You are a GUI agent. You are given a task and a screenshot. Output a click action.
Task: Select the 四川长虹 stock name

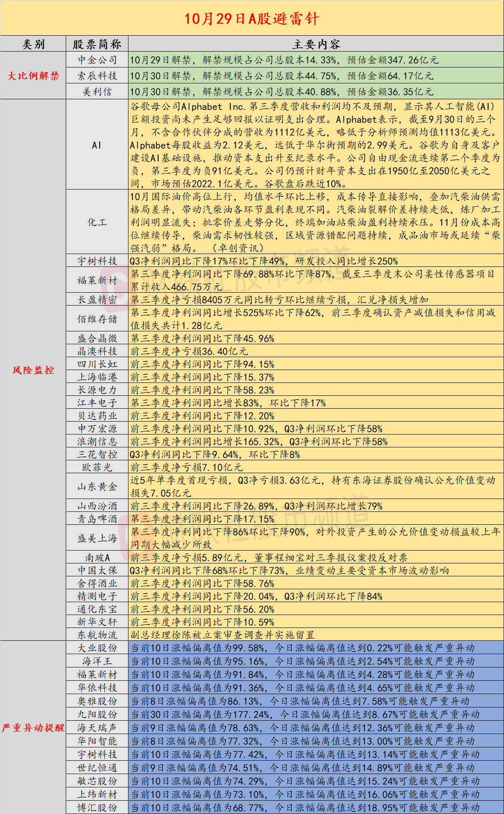[97, 364]
